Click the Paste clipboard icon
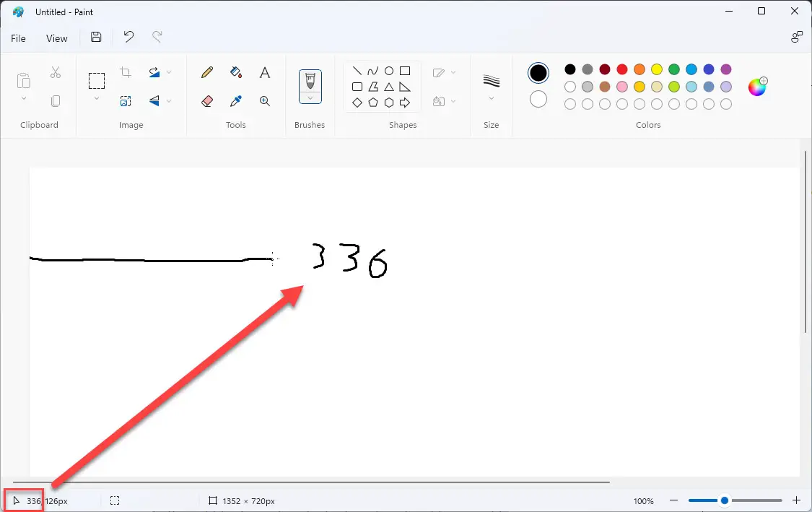Screen dimensions: 812x512 point(24,81)
